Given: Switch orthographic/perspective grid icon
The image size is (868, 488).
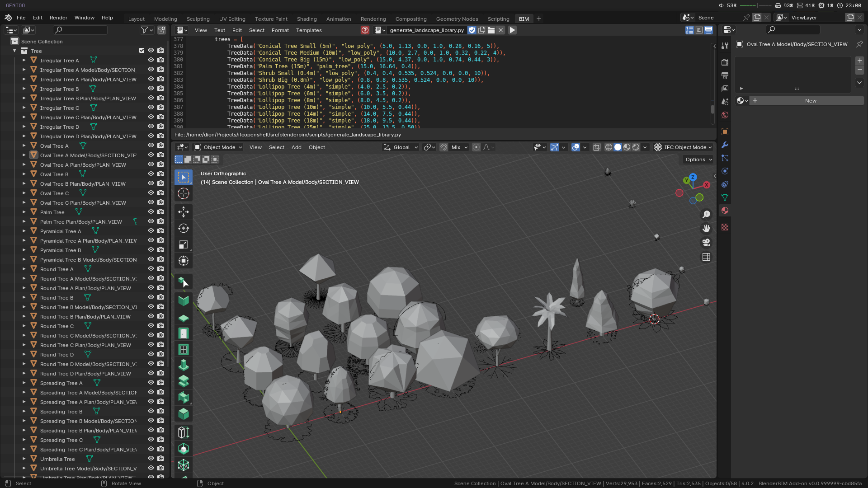Looking at the screenshot, I should click(706, 257).
